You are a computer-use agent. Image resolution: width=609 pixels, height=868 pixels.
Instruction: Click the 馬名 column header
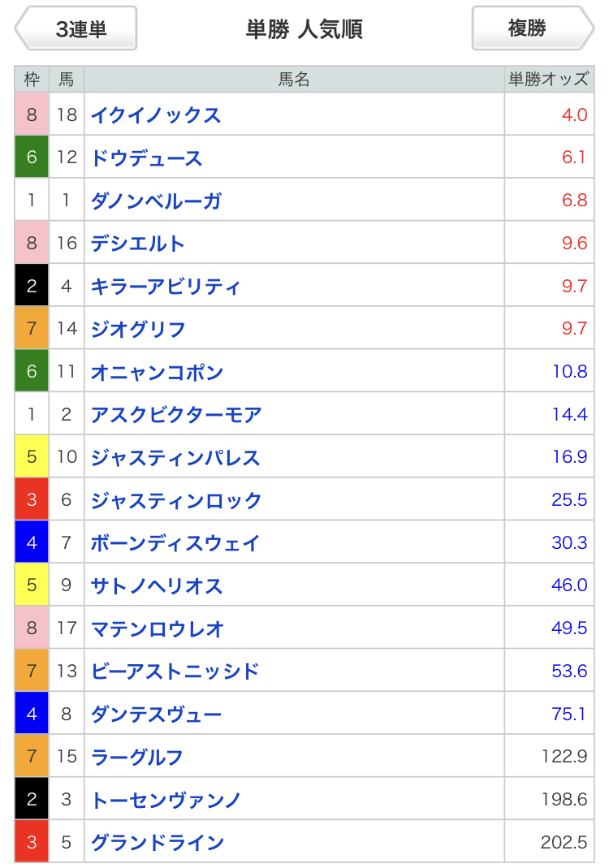tap(294, 79)
